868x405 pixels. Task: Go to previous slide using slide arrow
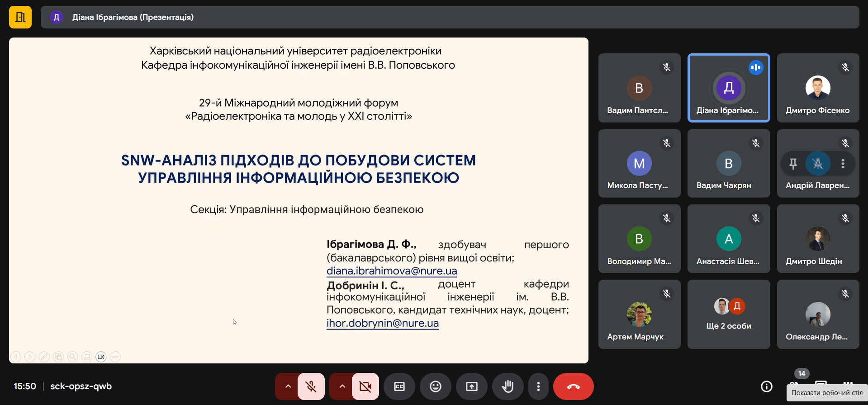pyautogui.click(x=16, y=357)
